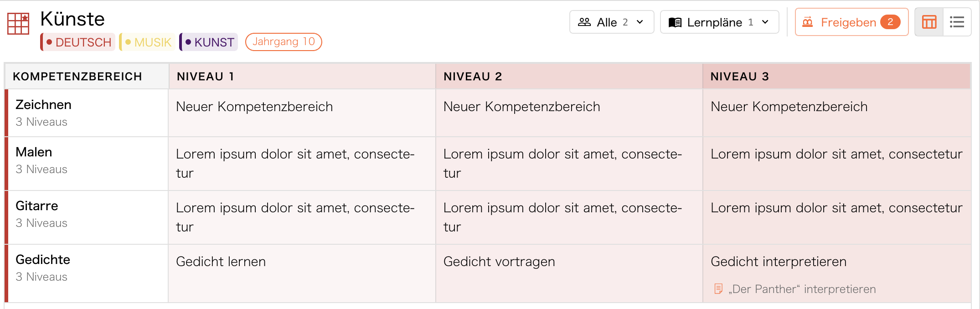
Task: Open the Alle group selector
Action: [x=612, y=22]
